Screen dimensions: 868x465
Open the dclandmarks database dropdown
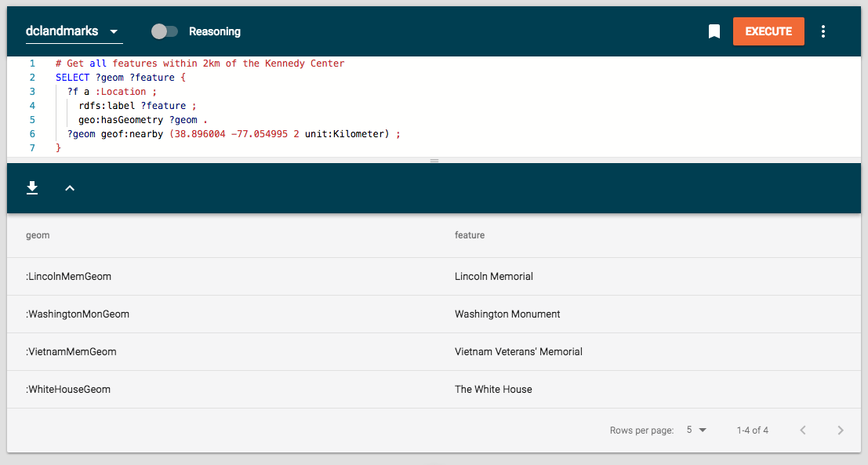(74, 31)
